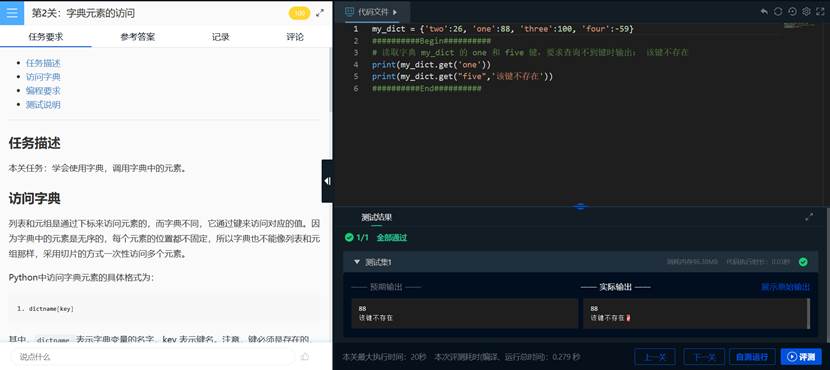830x370 pixels.
Task: Switch to the 参考答案 tab
Action: (x=138, y=37)
